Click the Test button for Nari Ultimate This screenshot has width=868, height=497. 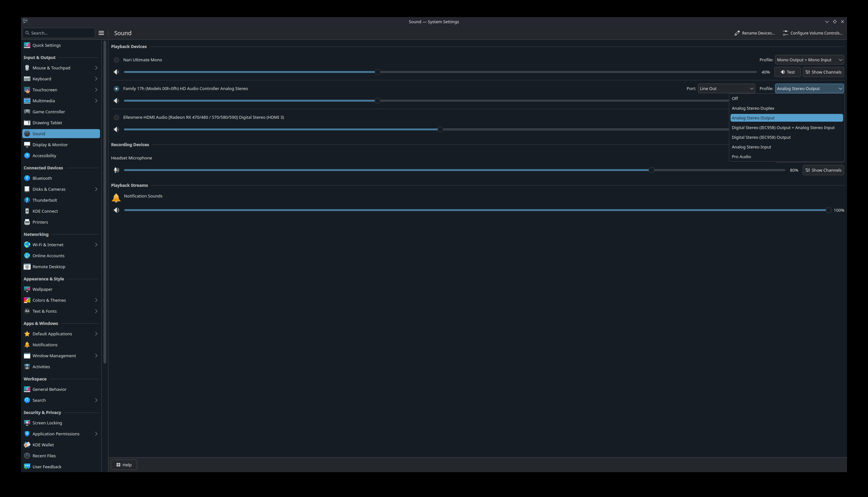click(787, 72)
